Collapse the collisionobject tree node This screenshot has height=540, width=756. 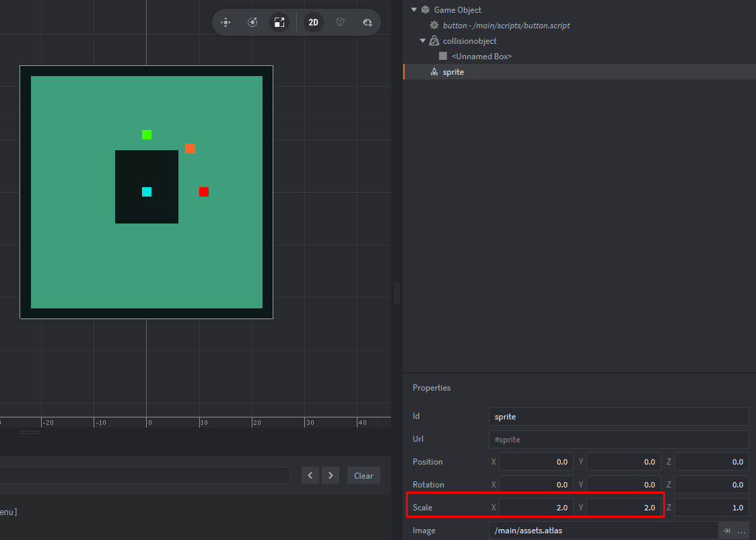tap(423, 41)
